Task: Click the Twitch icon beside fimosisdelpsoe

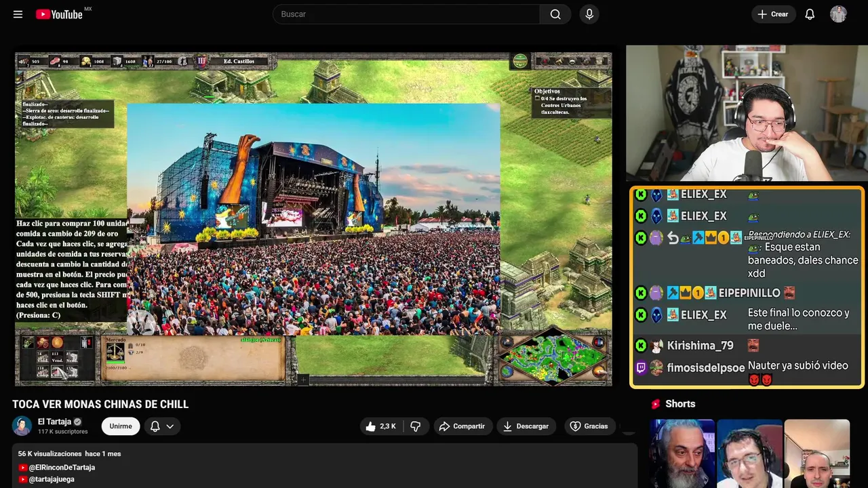Action: (x=641, y=368)
